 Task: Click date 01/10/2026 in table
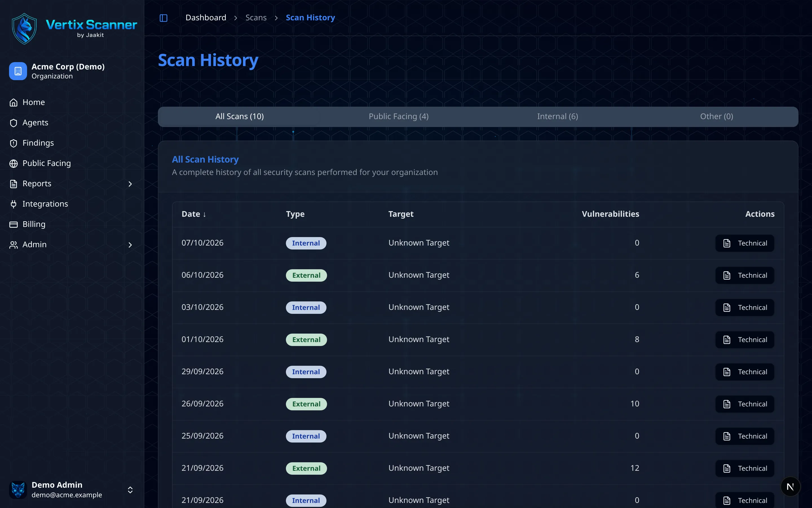pos(202,339)
